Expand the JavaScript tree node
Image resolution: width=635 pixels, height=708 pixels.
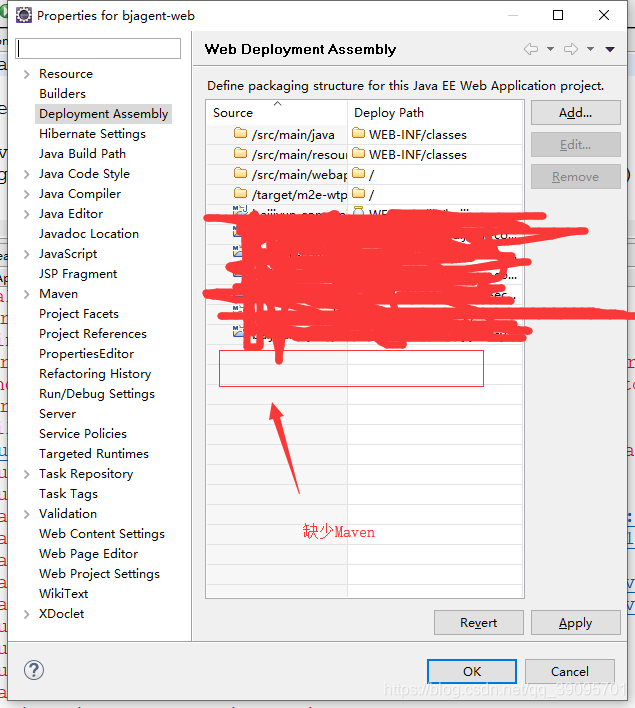pyautogui.click(x=27, y=254)
